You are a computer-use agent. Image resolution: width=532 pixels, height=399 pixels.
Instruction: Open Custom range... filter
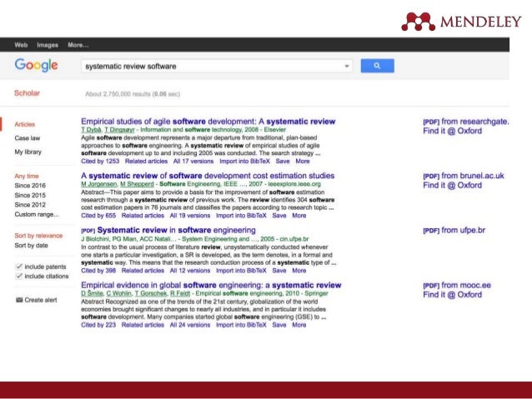coord(37,214)
